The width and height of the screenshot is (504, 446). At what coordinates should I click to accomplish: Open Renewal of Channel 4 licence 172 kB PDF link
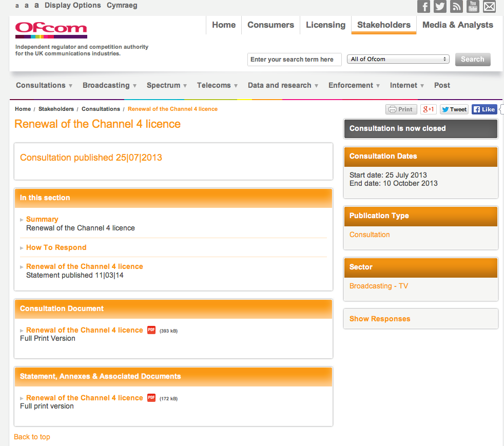(85, 398)
